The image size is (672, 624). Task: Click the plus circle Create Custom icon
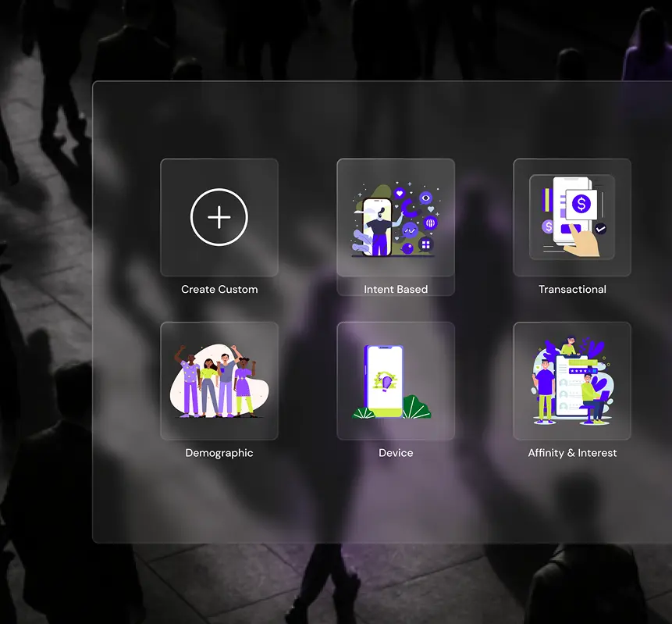[219, 217]
